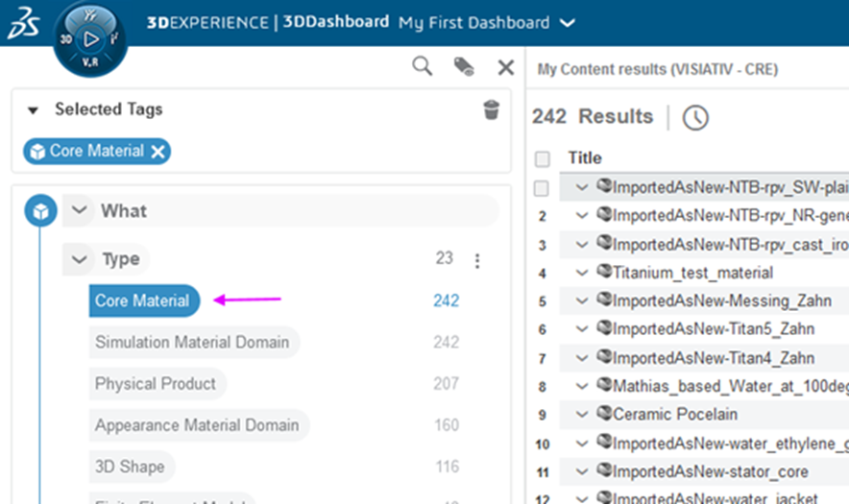Viewport: 849px width, 504px height.
Task: Open the 3DEXPERIENCE compass
Action: coord(90,39)
